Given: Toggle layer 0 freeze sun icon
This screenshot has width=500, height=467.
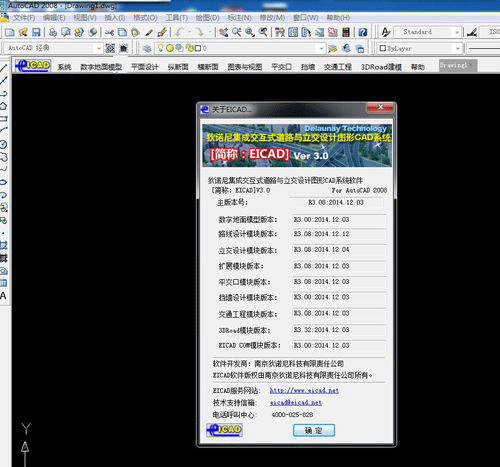Looking at the screenshot, I should (170, 48).
